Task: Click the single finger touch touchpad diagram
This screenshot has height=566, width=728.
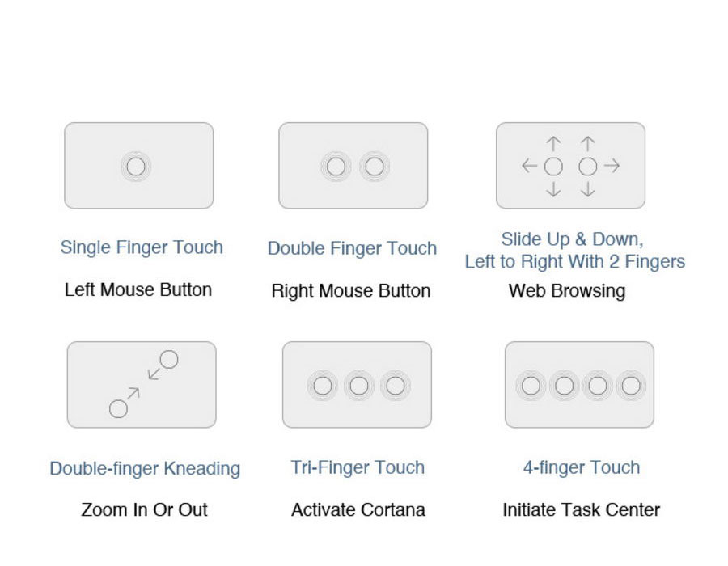Action: tap(138, 166)
